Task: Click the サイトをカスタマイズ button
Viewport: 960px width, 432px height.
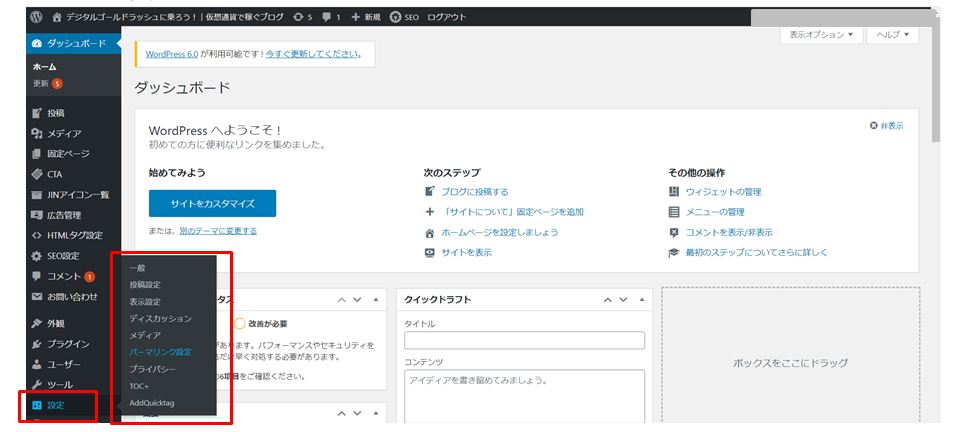Action: [x=212, y=203]
